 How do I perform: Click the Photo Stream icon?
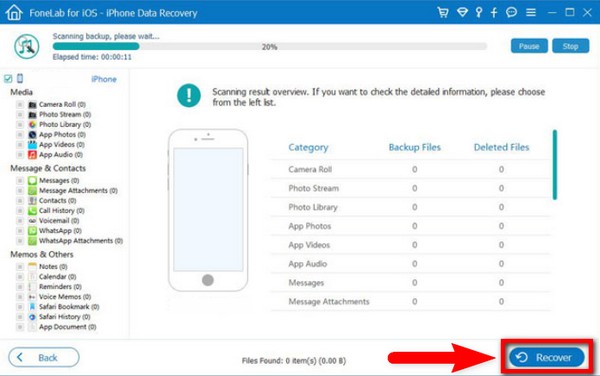33,114
